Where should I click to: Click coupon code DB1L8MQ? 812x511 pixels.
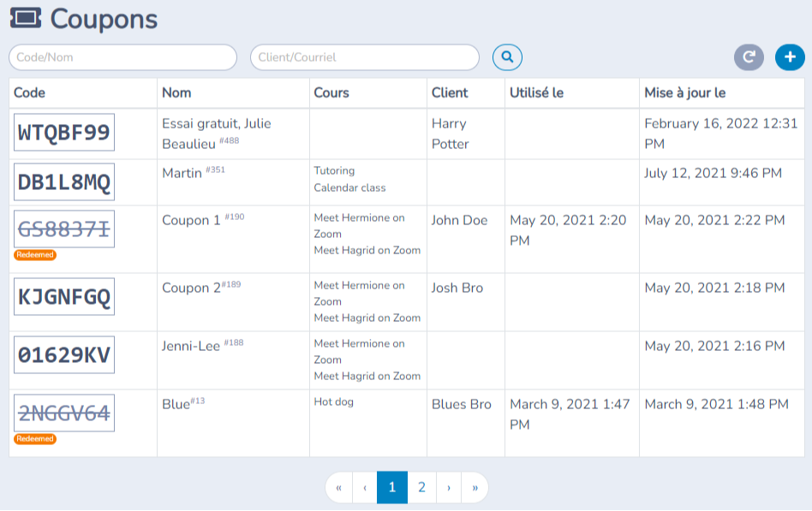(64, 182)
